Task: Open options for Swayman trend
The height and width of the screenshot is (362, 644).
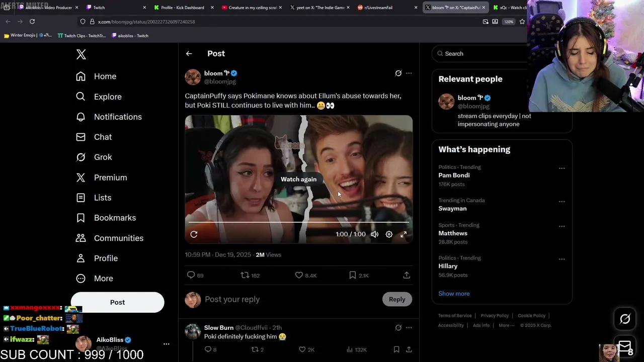Action: (561, 202)
